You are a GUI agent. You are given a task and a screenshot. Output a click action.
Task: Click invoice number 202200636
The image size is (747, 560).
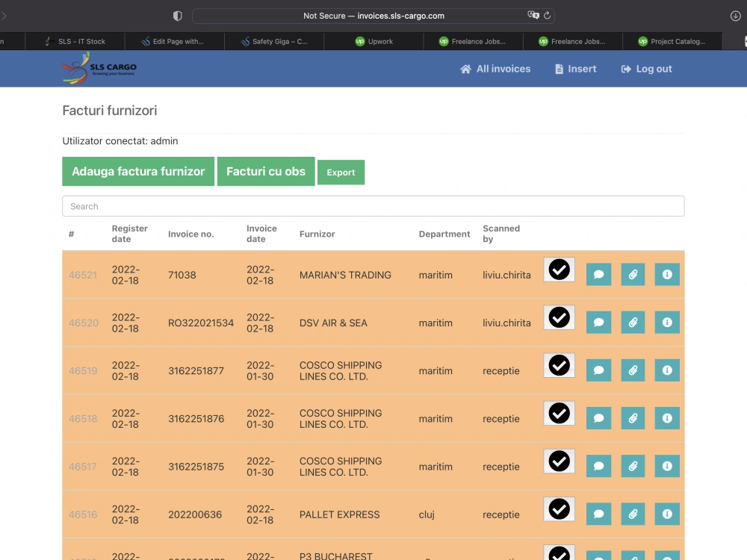coord(195,514)
